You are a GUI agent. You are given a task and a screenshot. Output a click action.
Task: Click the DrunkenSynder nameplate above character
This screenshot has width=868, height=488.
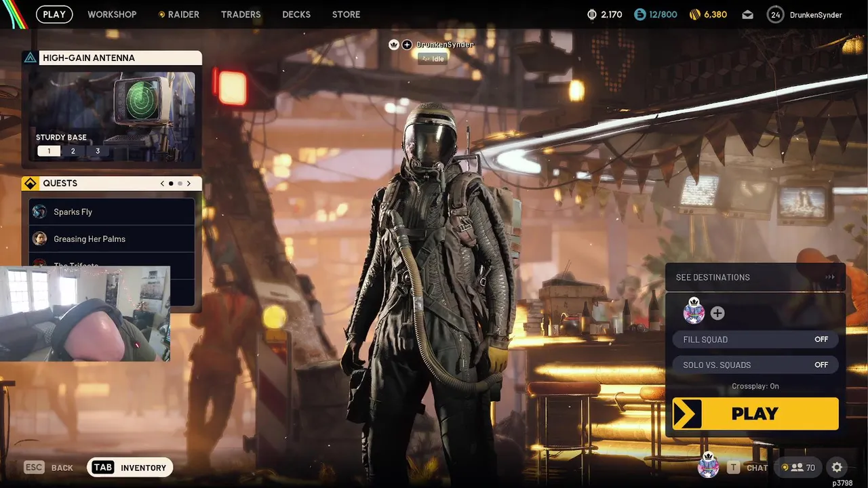click(x=445, y=44)
